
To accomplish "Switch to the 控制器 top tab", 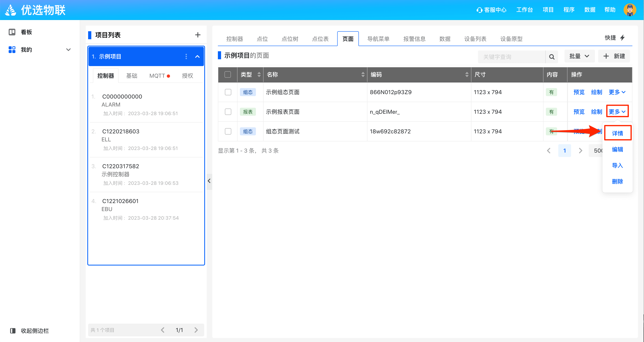I will coord(234,39).
